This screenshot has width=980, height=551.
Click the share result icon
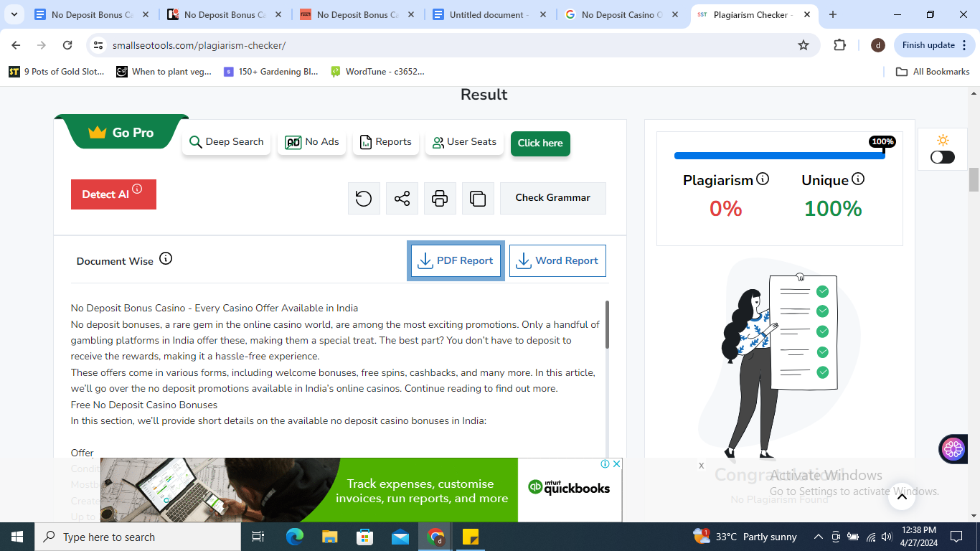pos(402,198)
